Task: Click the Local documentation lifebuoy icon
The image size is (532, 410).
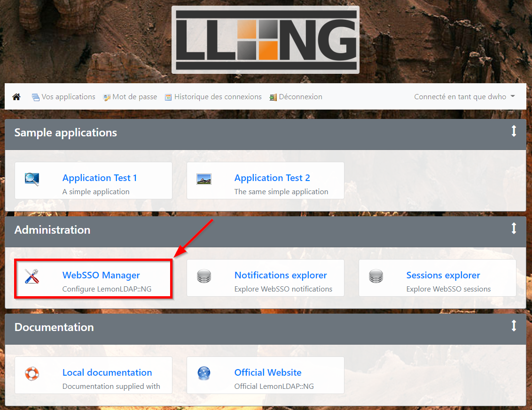Action: (x=32, y=374)
